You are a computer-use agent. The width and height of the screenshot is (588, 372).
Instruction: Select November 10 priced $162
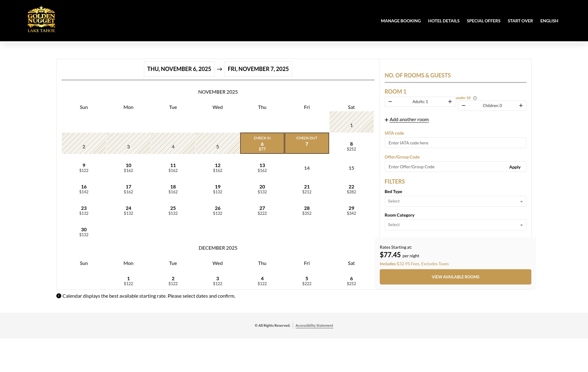tap(128, 168)
